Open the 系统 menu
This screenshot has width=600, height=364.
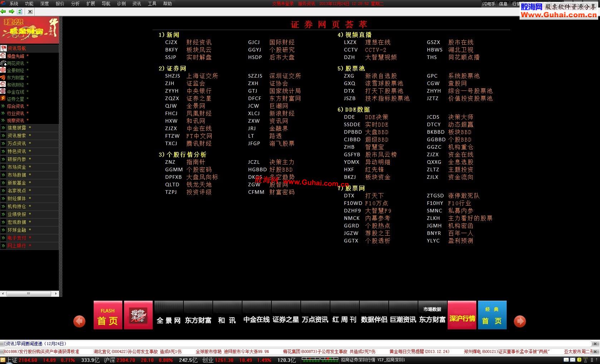point(14,4)
